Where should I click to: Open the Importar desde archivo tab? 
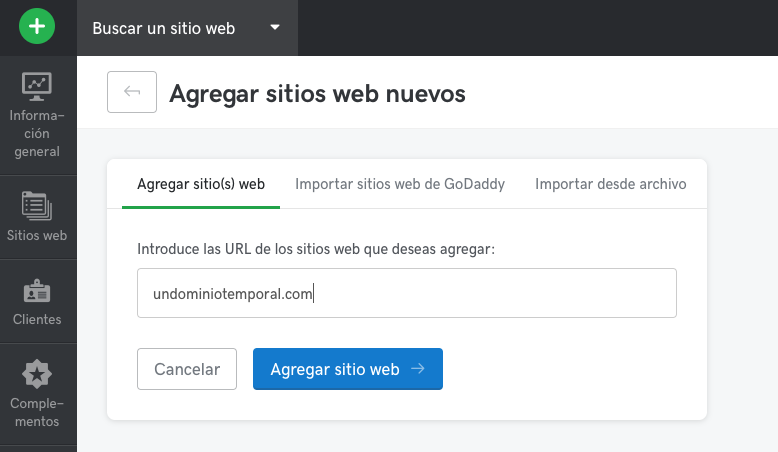[610, 184]
